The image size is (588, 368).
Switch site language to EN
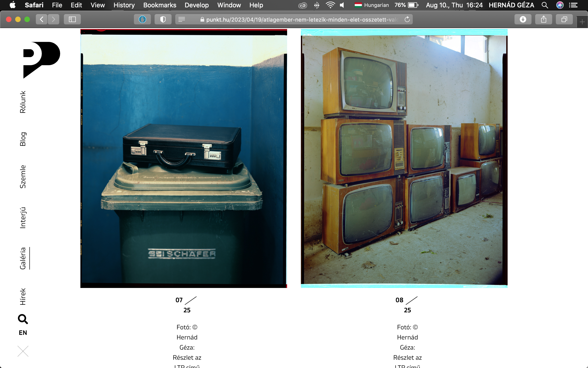pyautogui.click(x=23, y=333)
